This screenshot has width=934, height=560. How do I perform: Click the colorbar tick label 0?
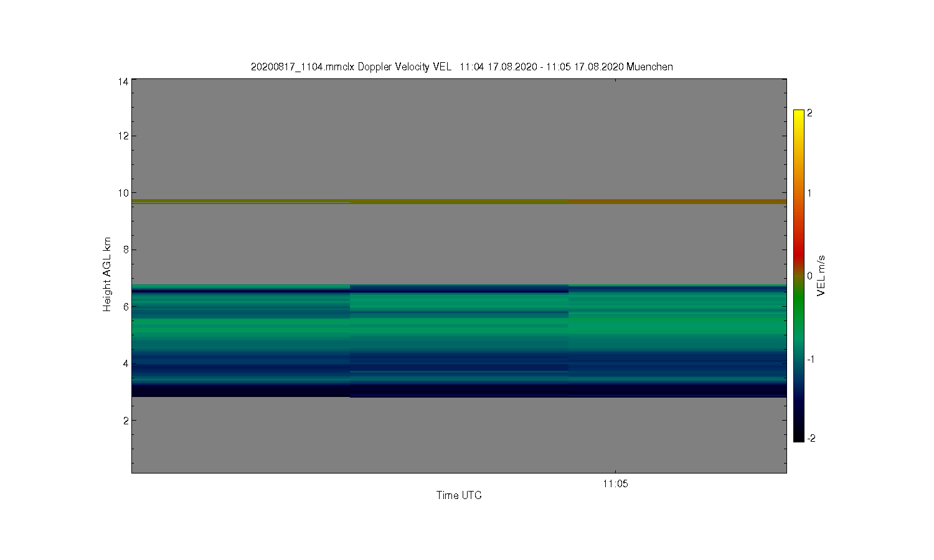[x=809, y=276]
